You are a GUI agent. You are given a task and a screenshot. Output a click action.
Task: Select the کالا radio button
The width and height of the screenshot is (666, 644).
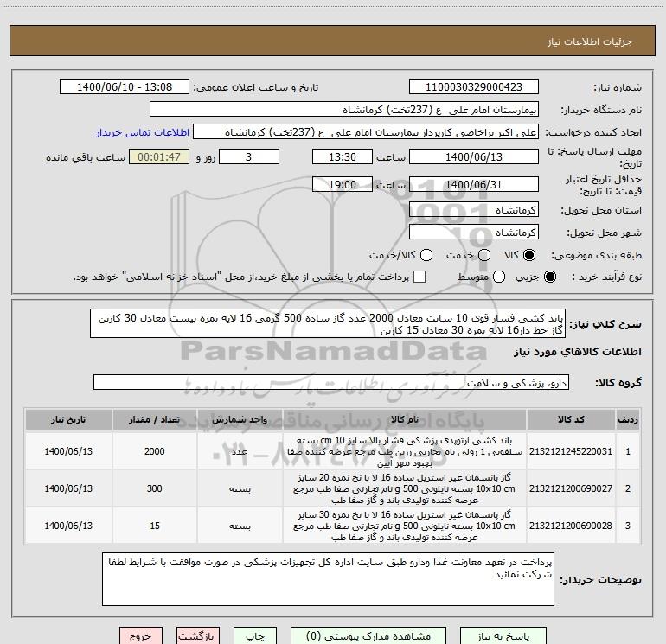click(x=529, y=255)
